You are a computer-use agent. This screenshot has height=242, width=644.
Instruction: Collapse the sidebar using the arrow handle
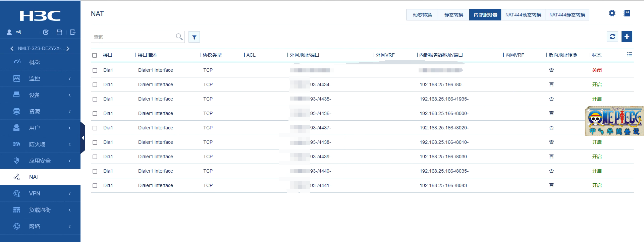pyautogui.click(x=83, y=138)
